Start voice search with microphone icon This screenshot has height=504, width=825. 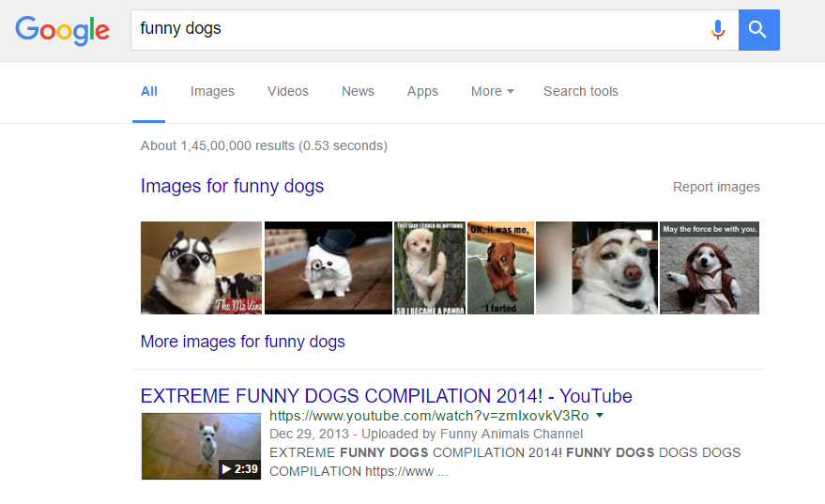pyautogui.click(x=718, y=30)
